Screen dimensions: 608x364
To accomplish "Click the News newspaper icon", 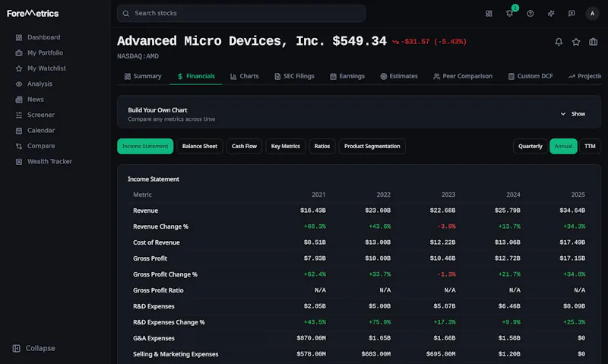I will (x=18, y=100).
